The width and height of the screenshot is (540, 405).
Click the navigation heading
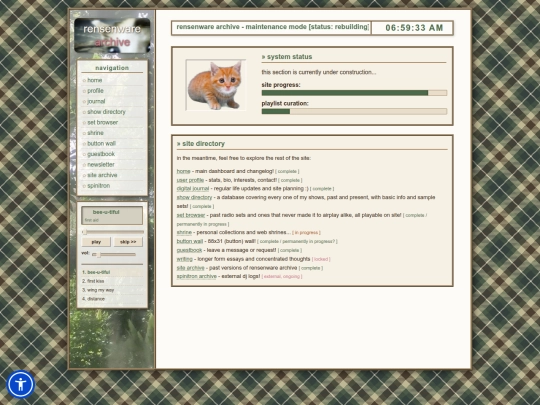click(x=112, y=68)
